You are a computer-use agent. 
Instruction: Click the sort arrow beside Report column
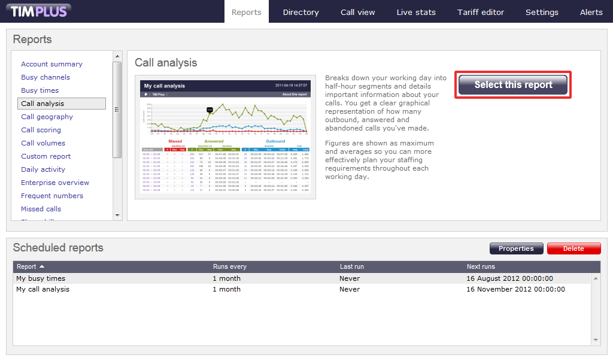[x=42, y=266]
